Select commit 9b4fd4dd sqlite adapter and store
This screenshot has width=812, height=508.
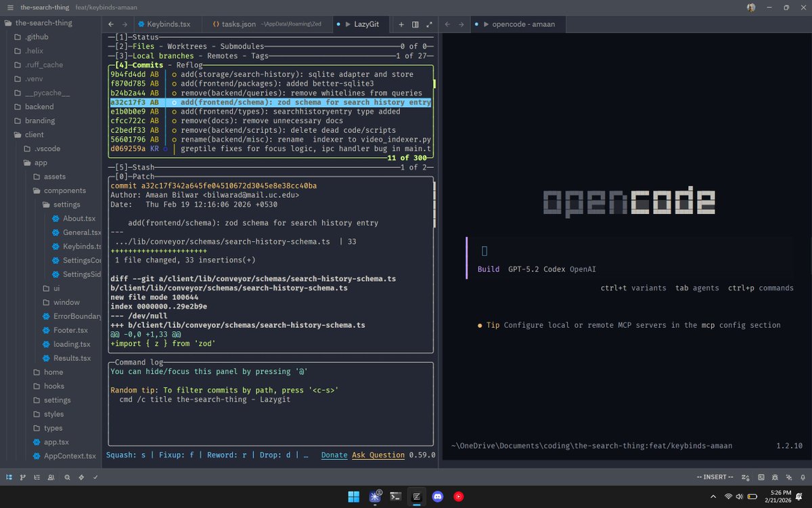(x=271, y=75)
